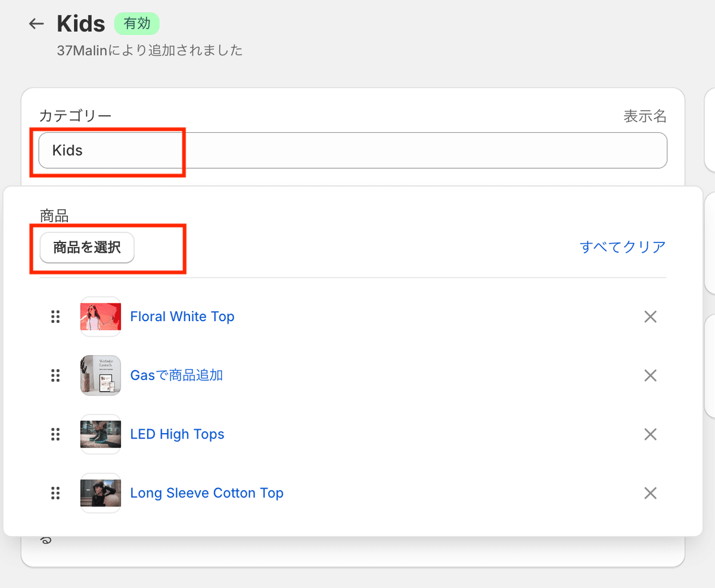Click the 有効 status badge
715x588 pixels.
[x=137, y=24]
